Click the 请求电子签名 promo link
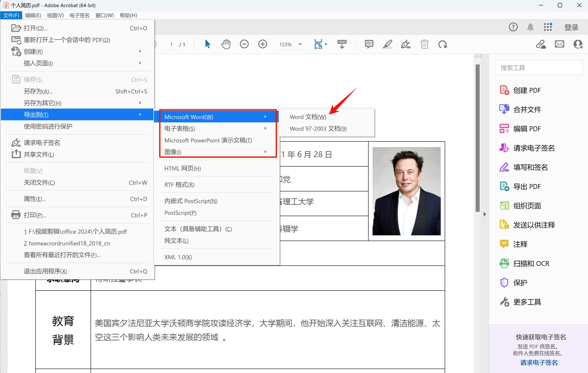This screenshot has width=588, height=373. pyautogui.click(x=539, y=363)
